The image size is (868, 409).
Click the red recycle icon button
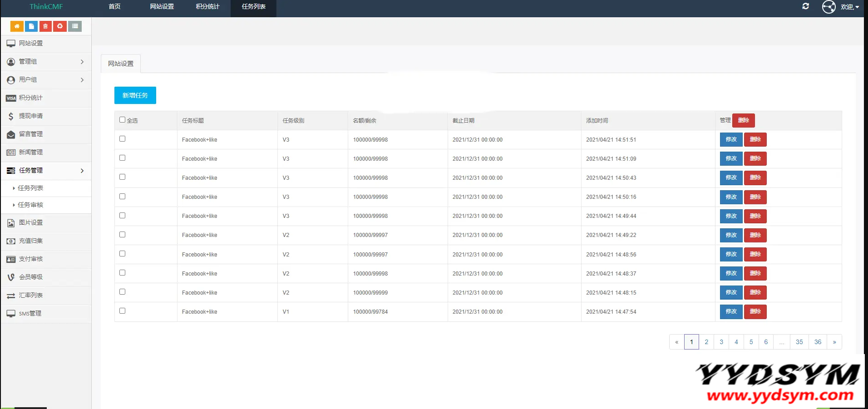pos(60,26)
